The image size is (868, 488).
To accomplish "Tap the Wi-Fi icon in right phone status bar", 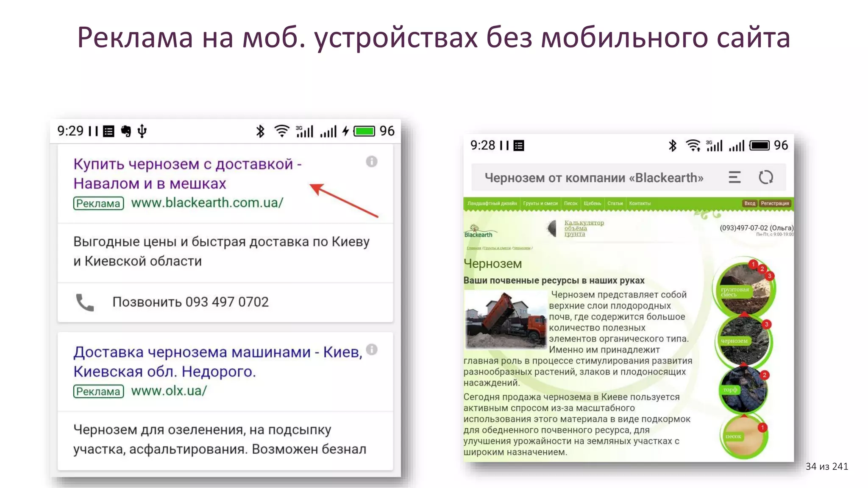I will pos(693,146).
